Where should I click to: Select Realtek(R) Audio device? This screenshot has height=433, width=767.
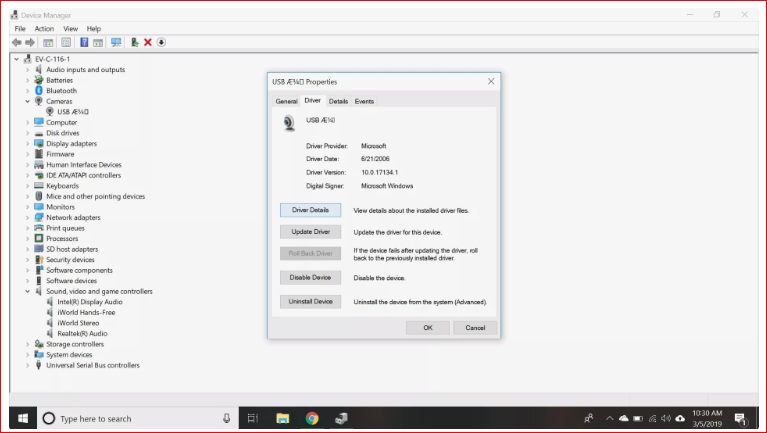pos(77,334)
